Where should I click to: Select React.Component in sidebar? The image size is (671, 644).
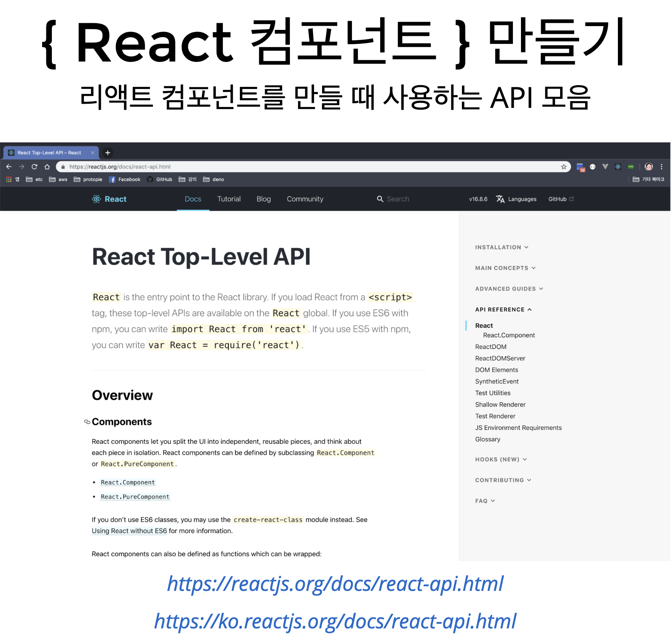point(509,335)
